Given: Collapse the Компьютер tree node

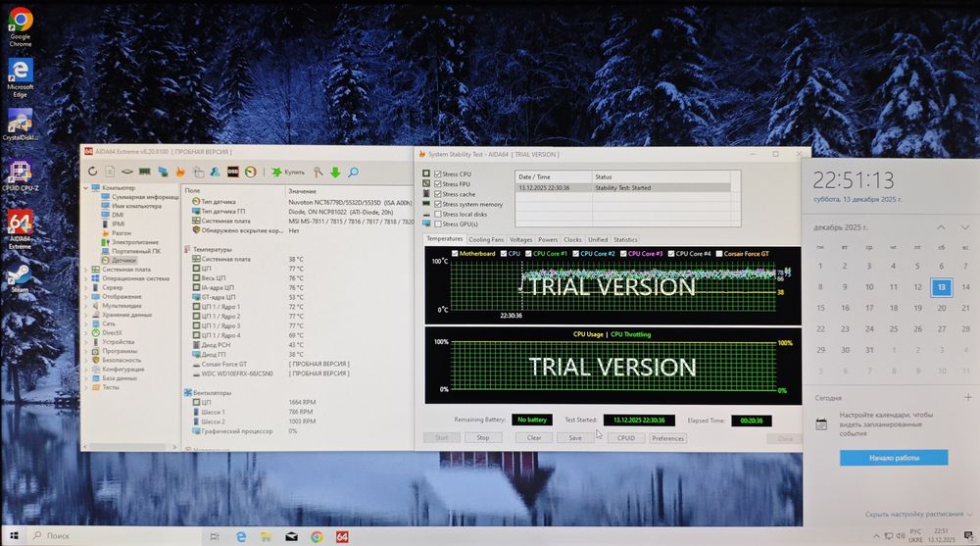Looking at the screenshot, I should [x=86, y=187].
